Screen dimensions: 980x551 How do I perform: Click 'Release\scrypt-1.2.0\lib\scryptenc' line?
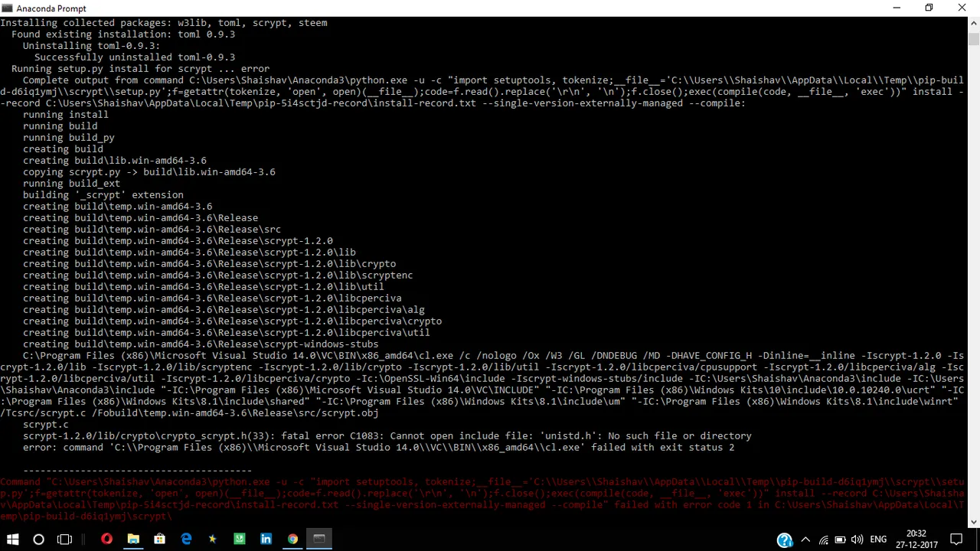(x=218, y=275)
